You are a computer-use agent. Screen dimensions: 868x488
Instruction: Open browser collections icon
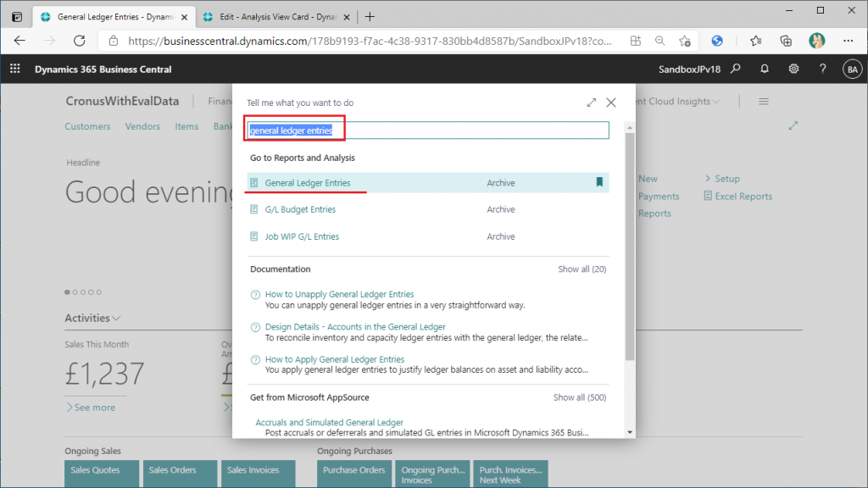[786, 41]
